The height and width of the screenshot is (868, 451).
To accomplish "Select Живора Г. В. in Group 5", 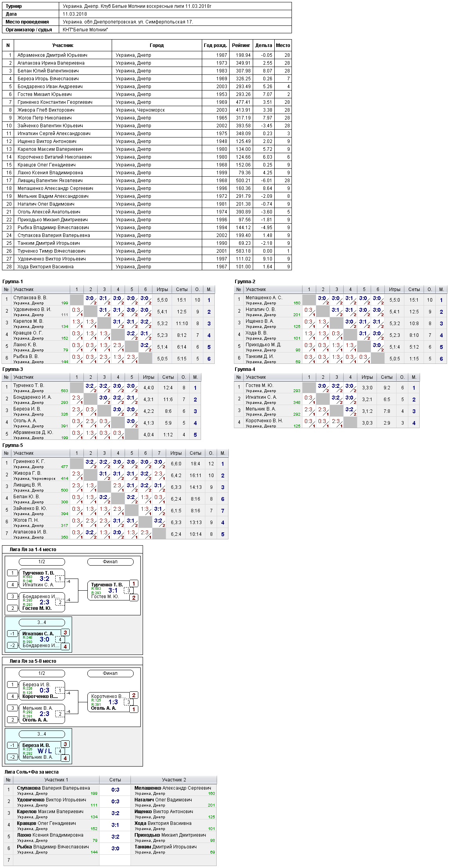I will click(x=27, y=473).
